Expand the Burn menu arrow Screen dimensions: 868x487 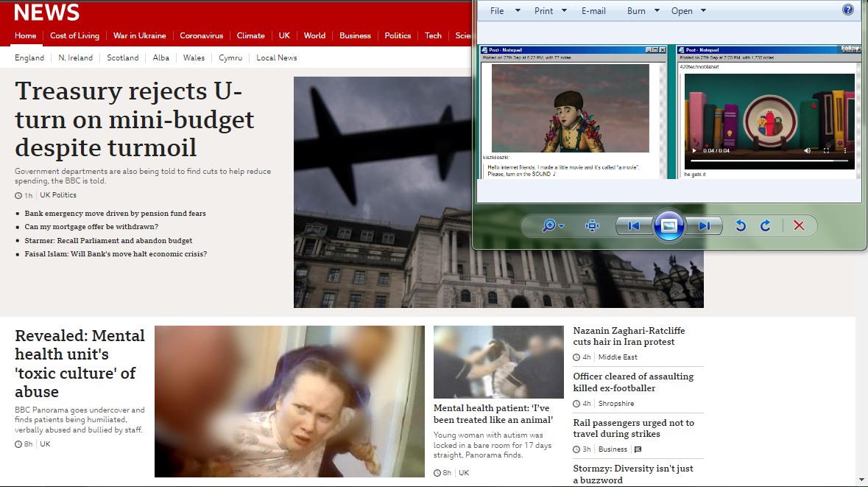coord(657,10)
